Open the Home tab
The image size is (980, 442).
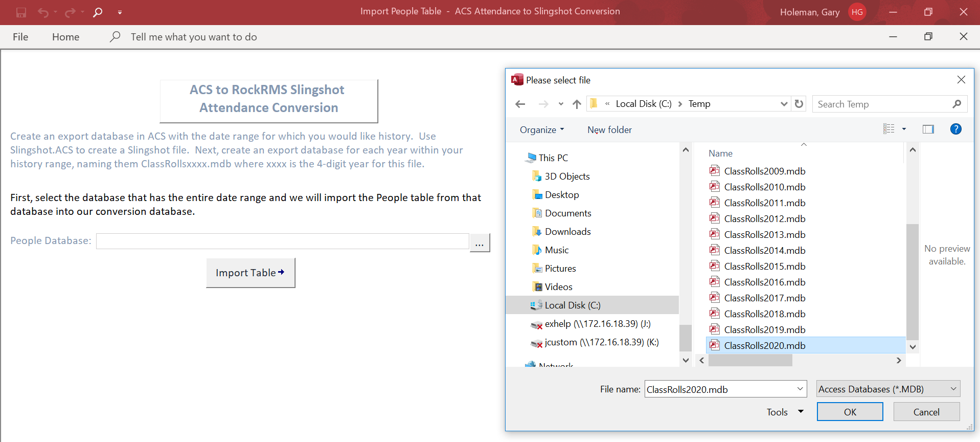coord(65,37)
